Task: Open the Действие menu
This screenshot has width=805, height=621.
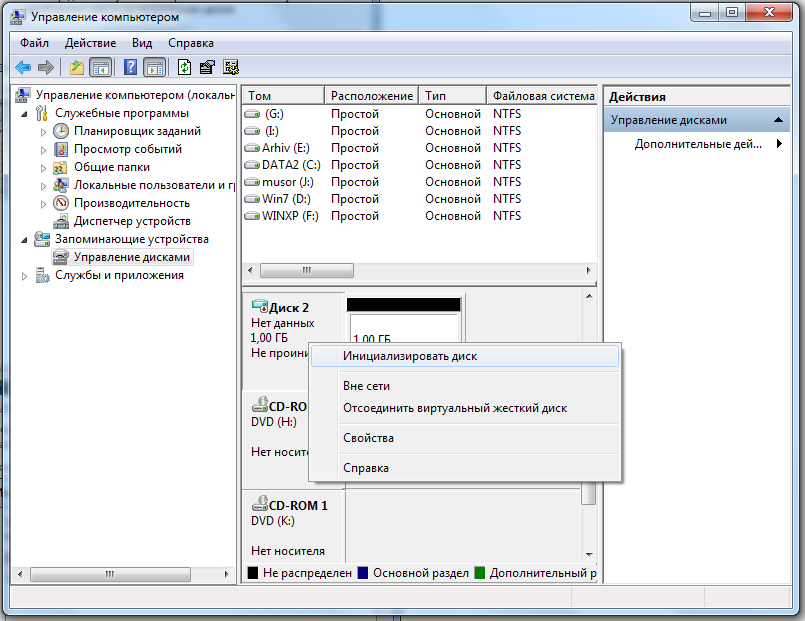Action: pos(90,43)
